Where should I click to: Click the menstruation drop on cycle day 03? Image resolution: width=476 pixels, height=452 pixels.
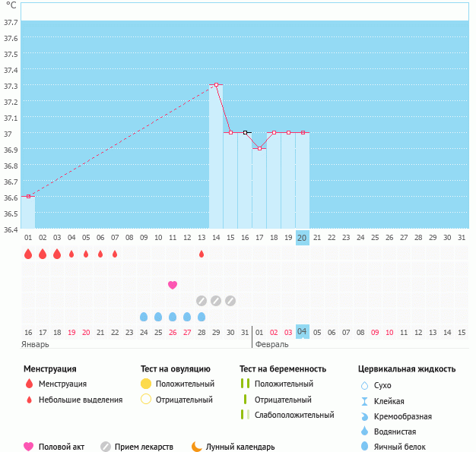click(57, 254)
